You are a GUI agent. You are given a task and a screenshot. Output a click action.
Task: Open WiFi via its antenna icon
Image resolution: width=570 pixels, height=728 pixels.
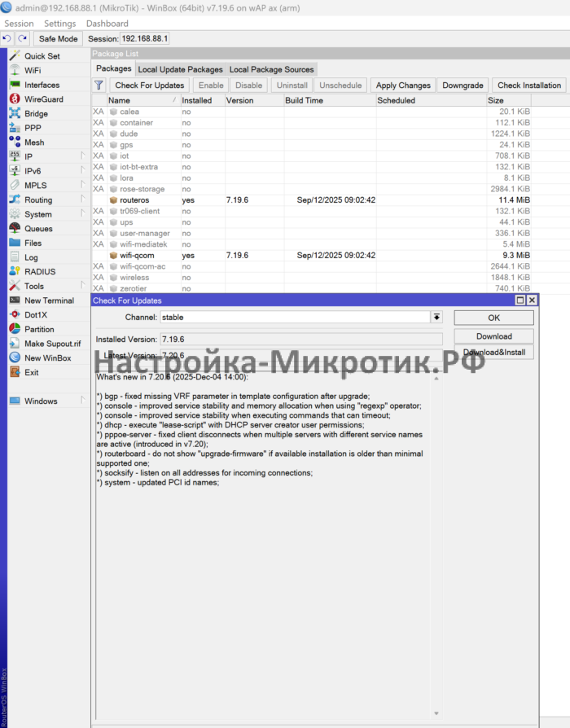[15, 70]
